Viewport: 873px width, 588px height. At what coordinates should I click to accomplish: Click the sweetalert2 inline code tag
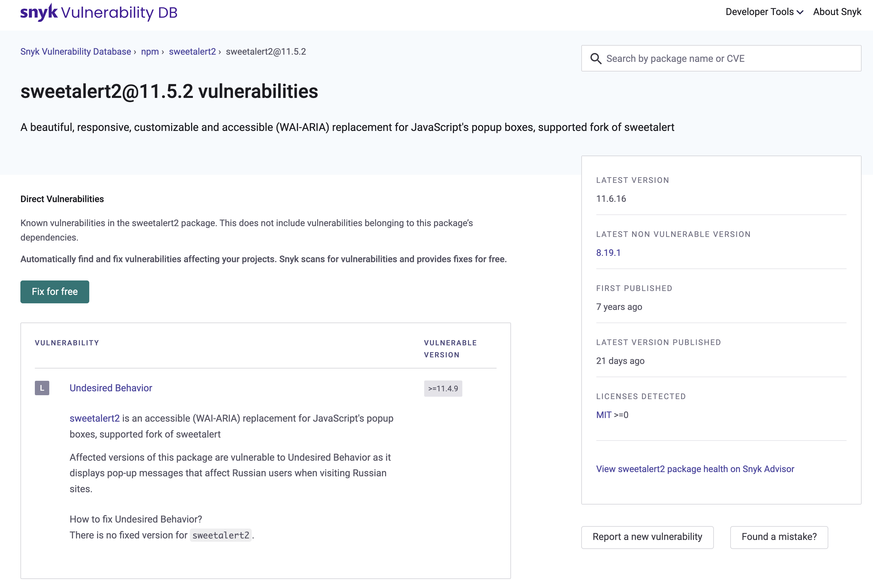221,535
